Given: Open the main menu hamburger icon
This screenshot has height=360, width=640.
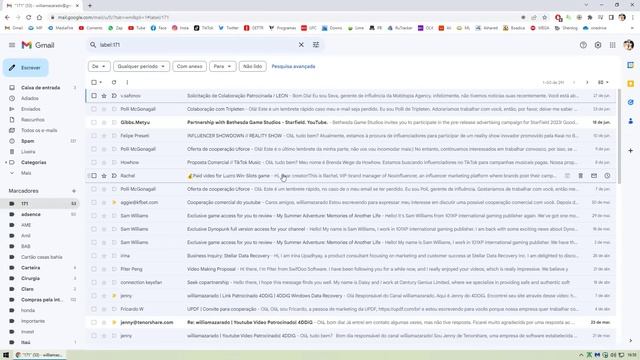Looking at the screenshot, I should point(12,45).
